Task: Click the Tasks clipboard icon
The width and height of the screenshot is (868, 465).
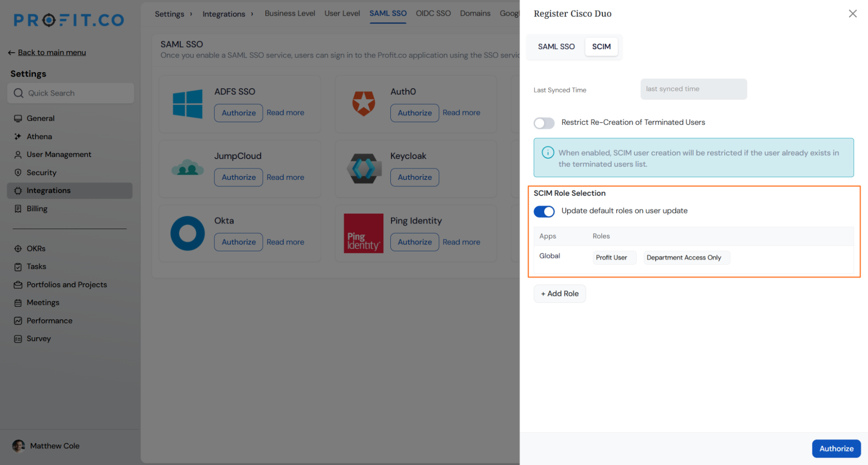Action: tap(18, 266)
